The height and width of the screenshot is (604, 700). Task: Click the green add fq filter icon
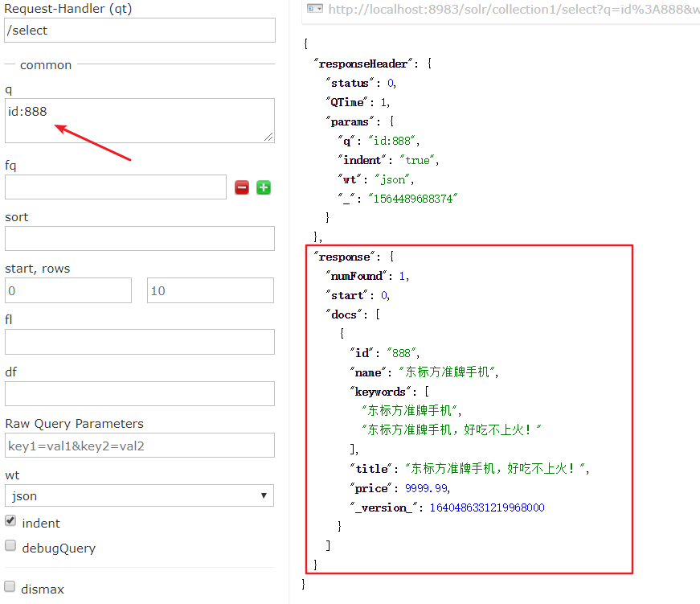click(264, 187)
